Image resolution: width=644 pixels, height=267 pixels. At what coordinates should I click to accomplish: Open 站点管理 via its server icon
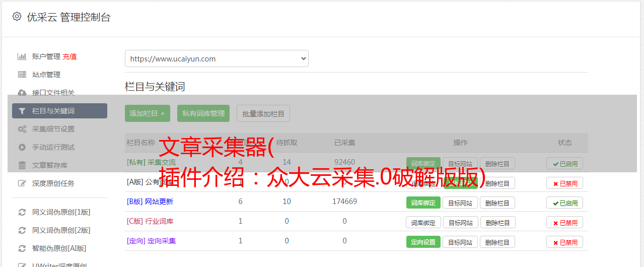point(22,75)
